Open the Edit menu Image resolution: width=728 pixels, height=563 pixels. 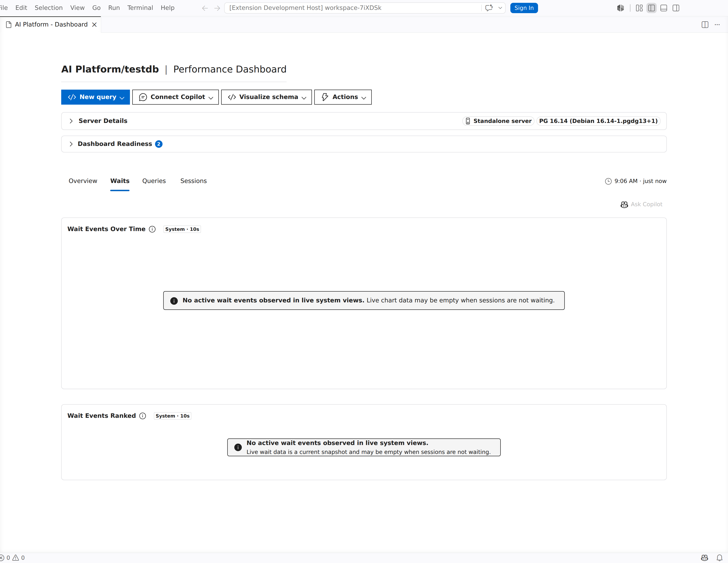click(x=21, y=8)
